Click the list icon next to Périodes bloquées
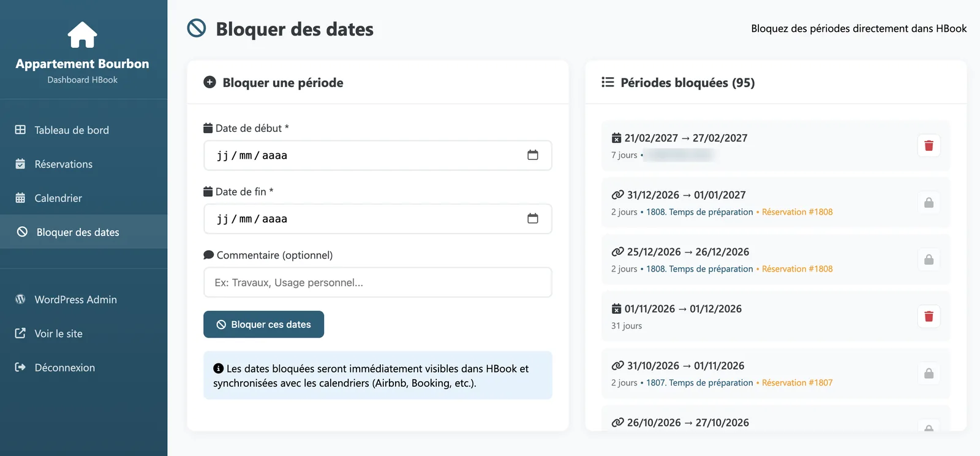 coord(608,82)
